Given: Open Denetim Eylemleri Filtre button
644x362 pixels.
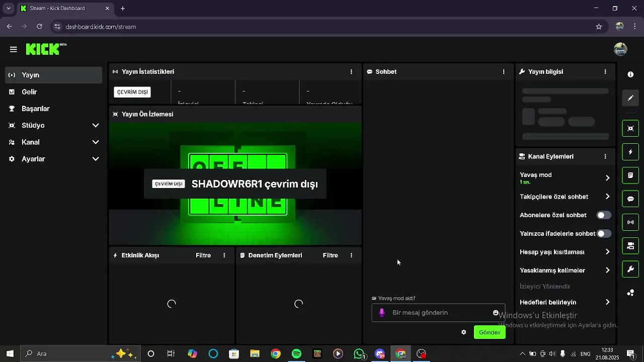Looking at the screenshot, I should pos(330,255).
